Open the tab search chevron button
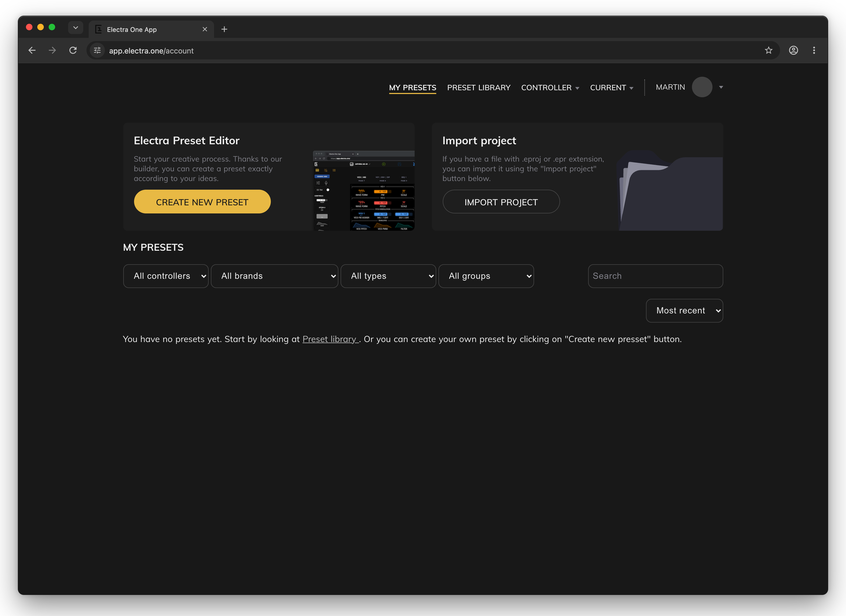846x616 pixels. point(75,28)
